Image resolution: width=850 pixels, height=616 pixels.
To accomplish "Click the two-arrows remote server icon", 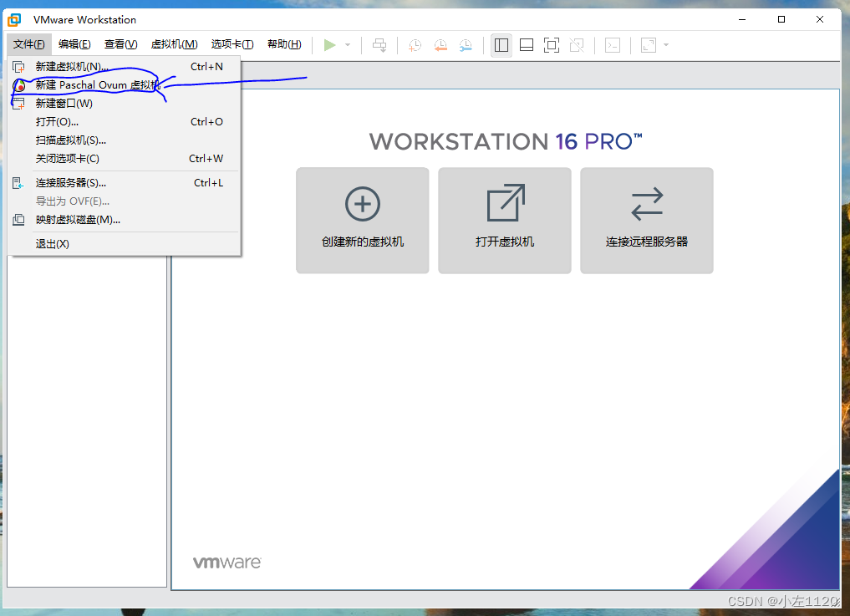I will tap(647, 204).
